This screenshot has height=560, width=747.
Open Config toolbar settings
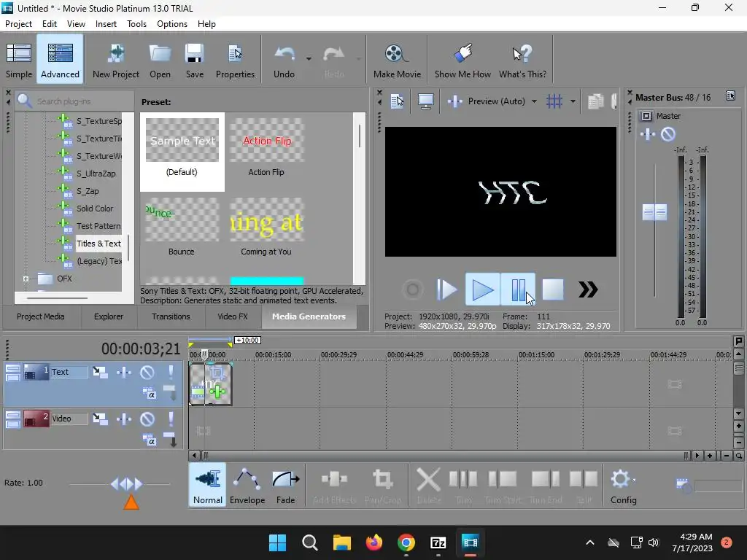coord(623,486)
